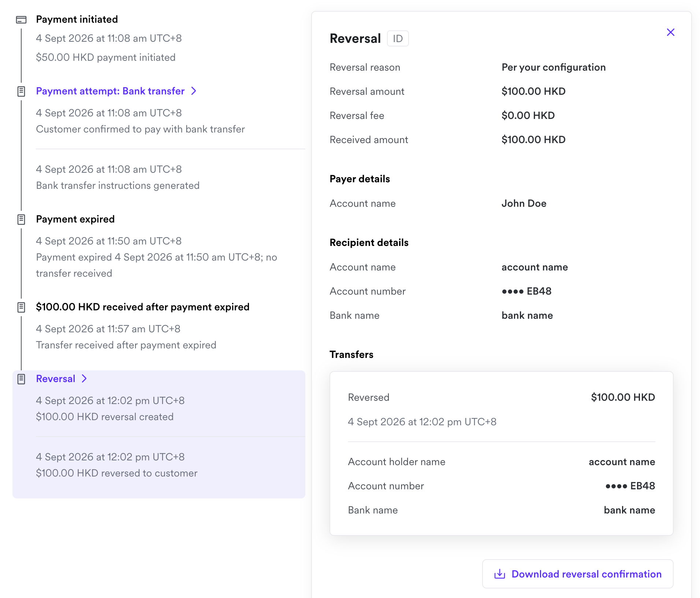Click the card icon beside Payment initiated
The height and width of the screenshot is (598, 700).
21,20
